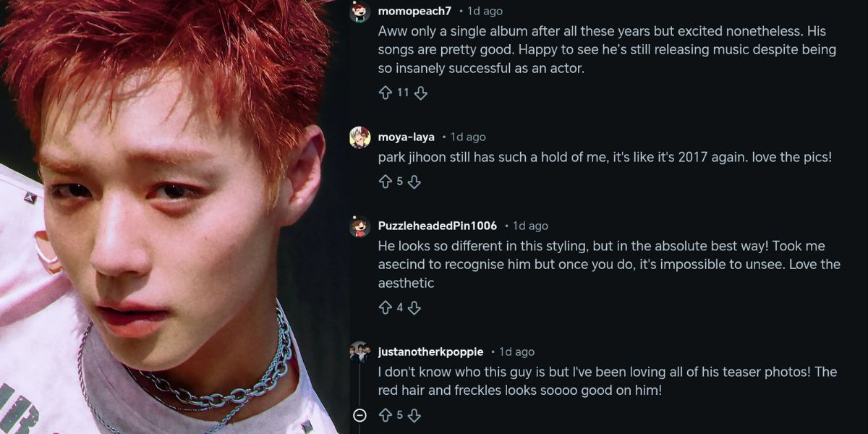
Task: Open the PuzzleheadedPin1006 username link
Action: (x=437, y=226)
